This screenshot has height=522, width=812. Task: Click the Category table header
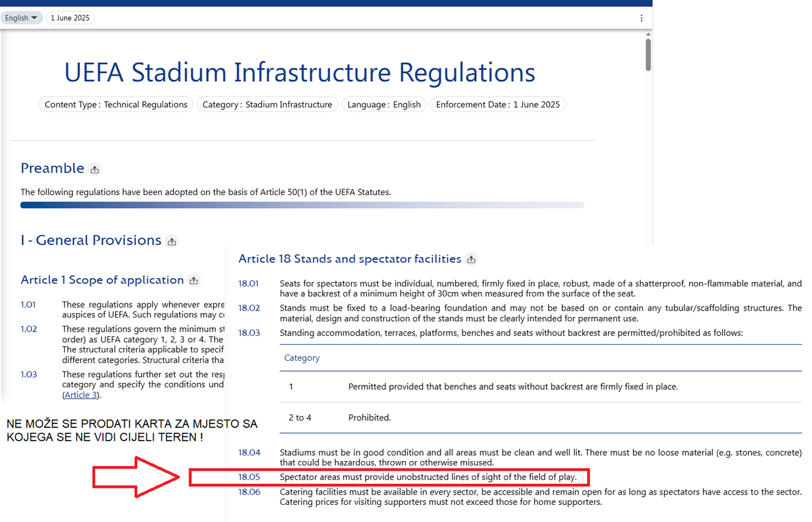click(x=302, y=358)
